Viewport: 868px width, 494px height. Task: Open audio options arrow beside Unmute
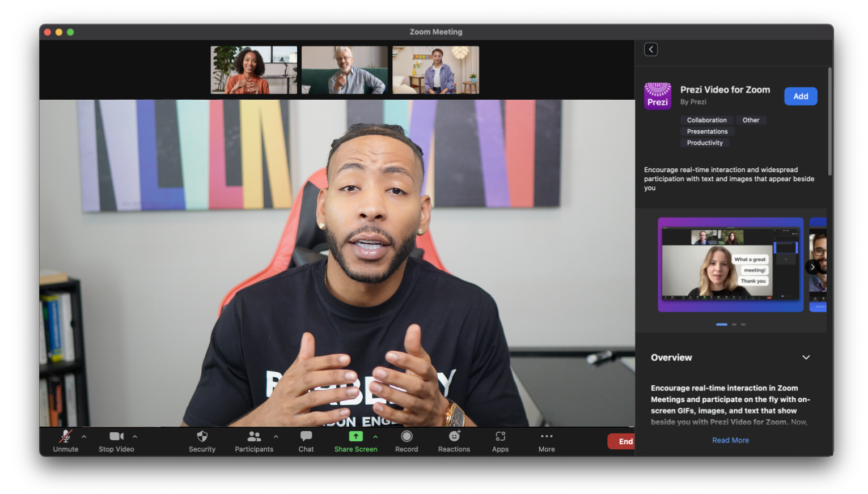coord(84,437)
